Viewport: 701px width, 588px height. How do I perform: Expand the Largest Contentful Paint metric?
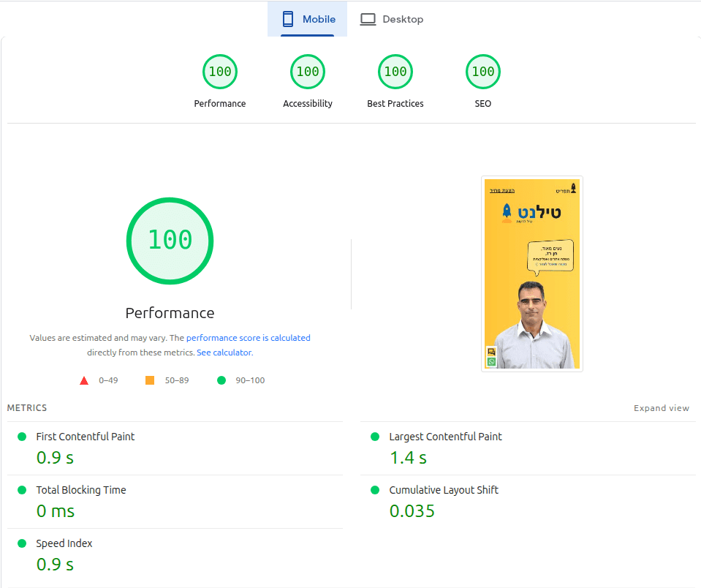[528, 448]
